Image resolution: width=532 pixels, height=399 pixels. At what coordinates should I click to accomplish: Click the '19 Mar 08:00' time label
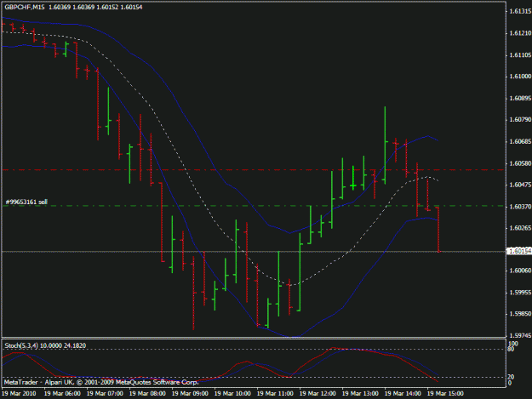[147, 394]
